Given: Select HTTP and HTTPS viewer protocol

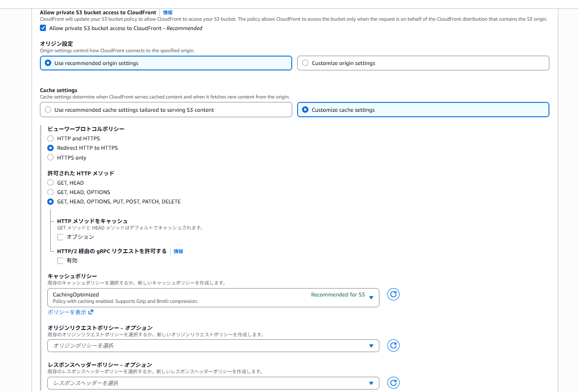Looking at the screenshot, I should point(50,138).
